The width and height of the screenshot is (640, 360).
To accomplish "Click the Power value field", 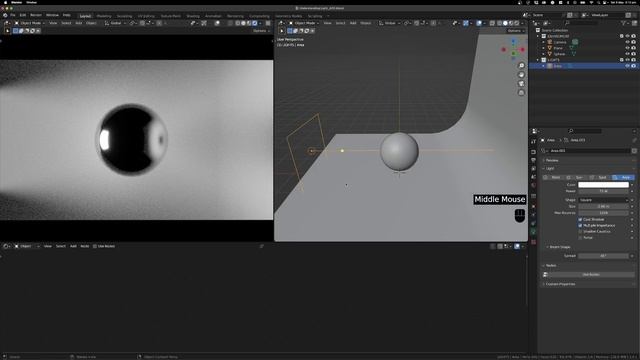I will pyautogui.click(x=603, y=191).
